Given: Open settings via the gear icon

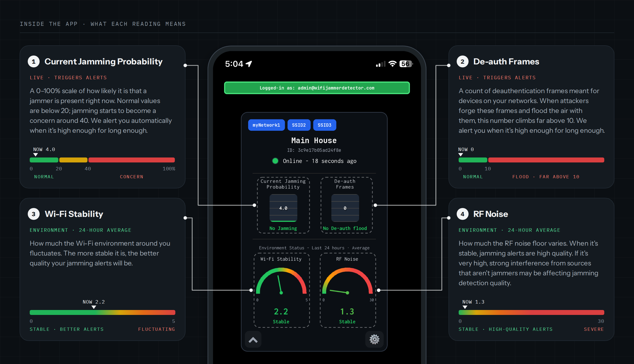Looking at the screenshot, I should point(374,339).
